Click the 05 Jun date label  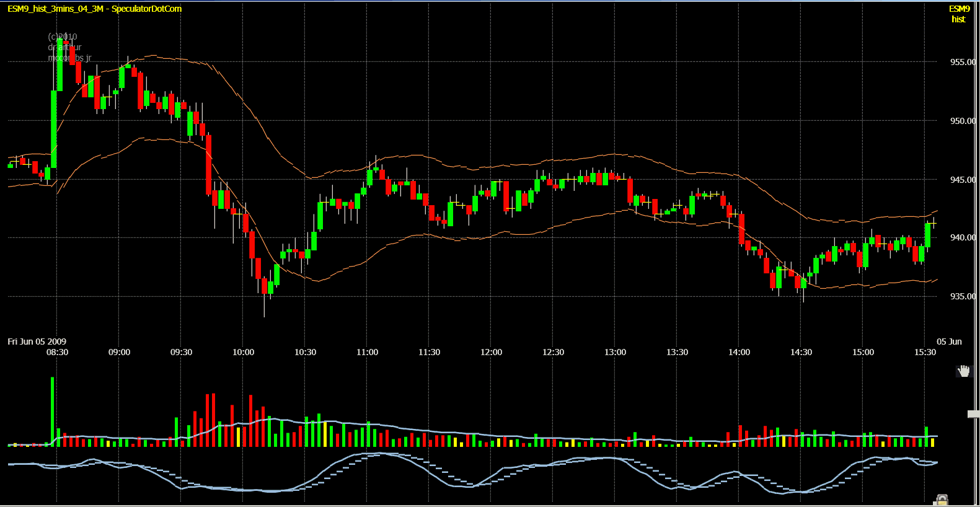[x=949, y=342]
